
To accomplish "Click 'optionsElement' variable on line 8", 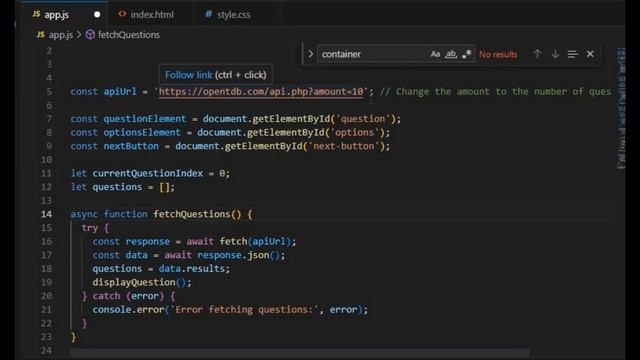I will coord(142,133).
